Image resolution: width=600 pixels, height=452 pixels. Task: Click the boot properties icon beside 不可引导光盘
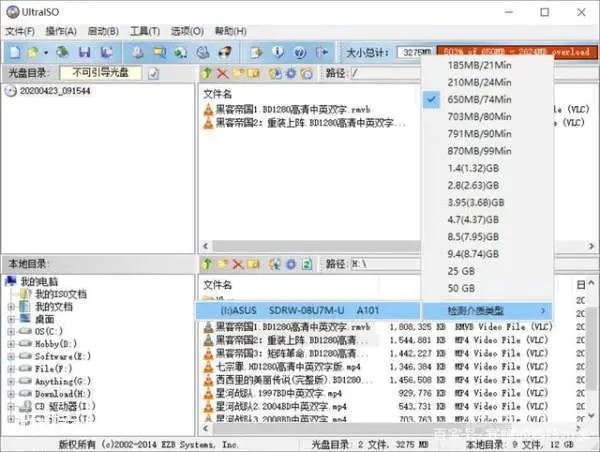[x=153, y=73]
